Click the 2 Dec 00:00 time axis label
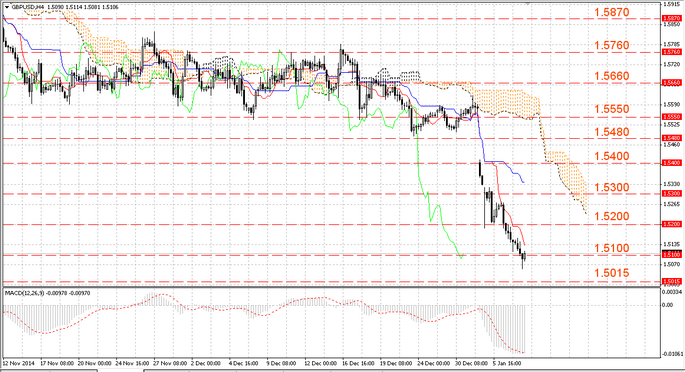Screen dimensions: 685x372 tap(206, 363)
